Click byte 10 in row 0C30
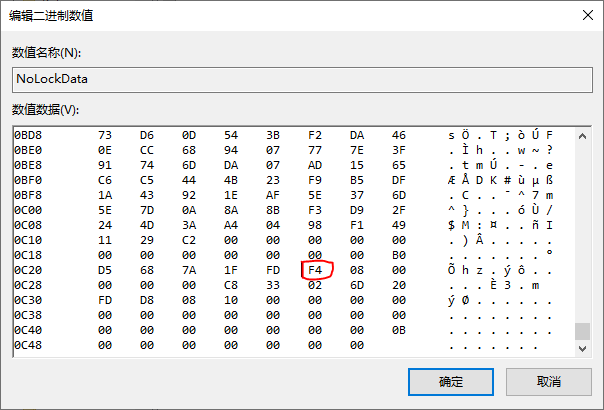 tap(231, 299)
